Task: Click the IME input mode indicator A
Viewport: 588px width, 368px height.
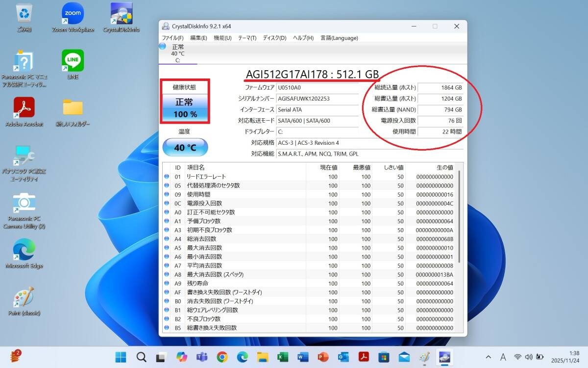Action: click(x=503, y=357)
